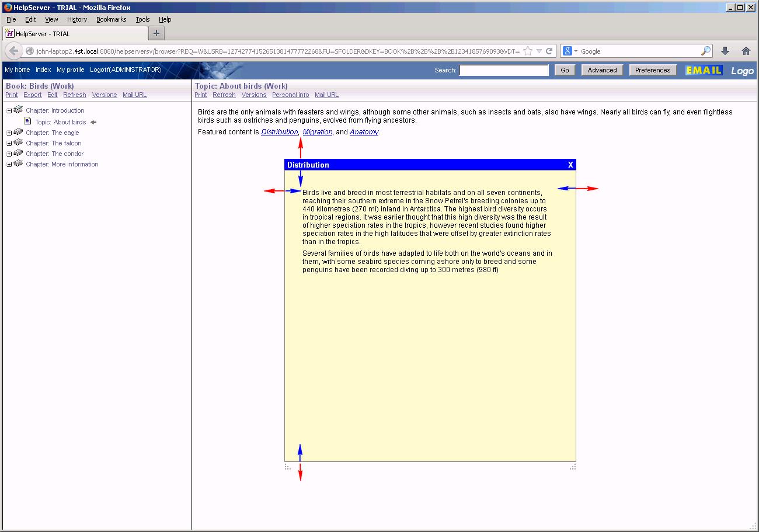759x532 pixels.
Task: Click the book icon beside Chapter: The falcon
Action: point(18,142)
